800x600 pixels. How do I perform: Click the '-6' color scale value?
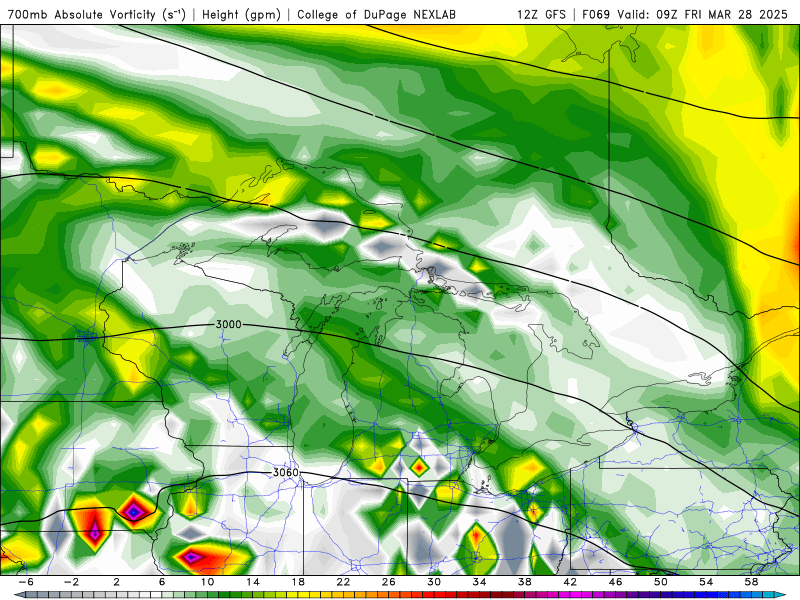26,582
